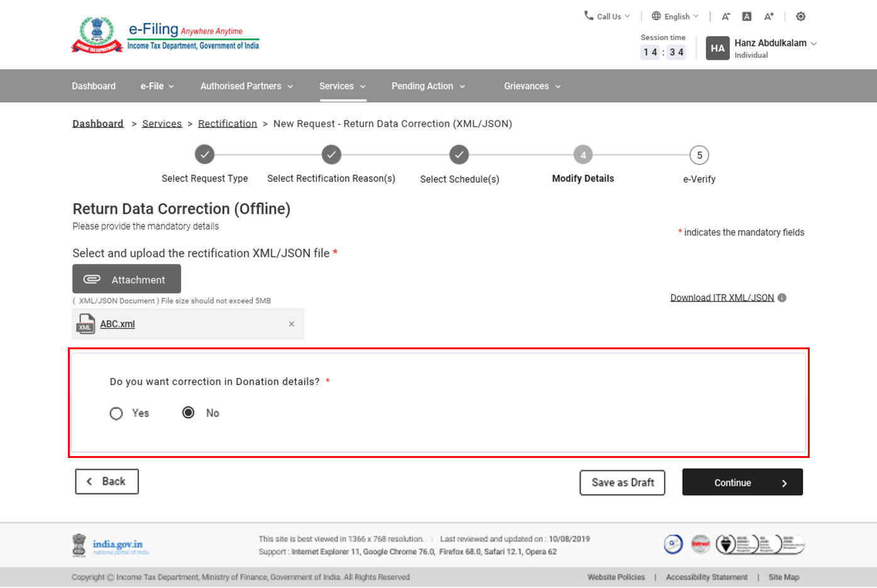Image resolution: width=877 pixels, height=588 pixels.
Task: Click the HA user avatar
Action: coord(717,48)
